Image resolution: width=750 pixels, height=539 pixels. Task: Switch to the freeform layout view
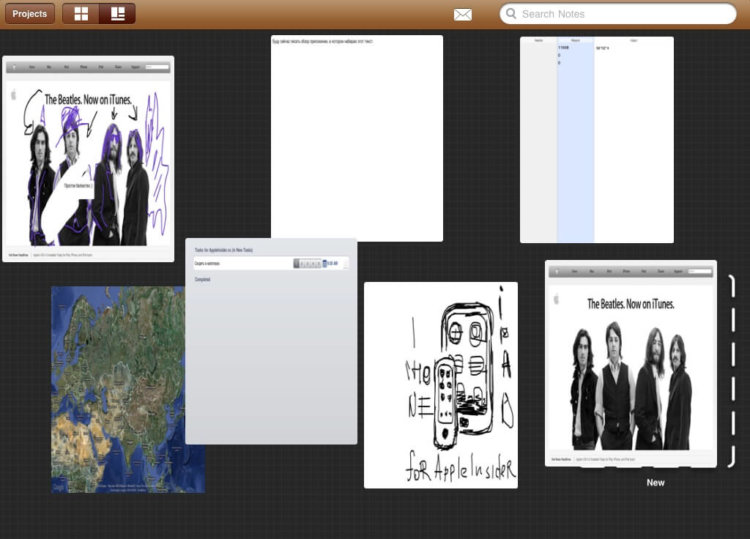coord(118,14)
